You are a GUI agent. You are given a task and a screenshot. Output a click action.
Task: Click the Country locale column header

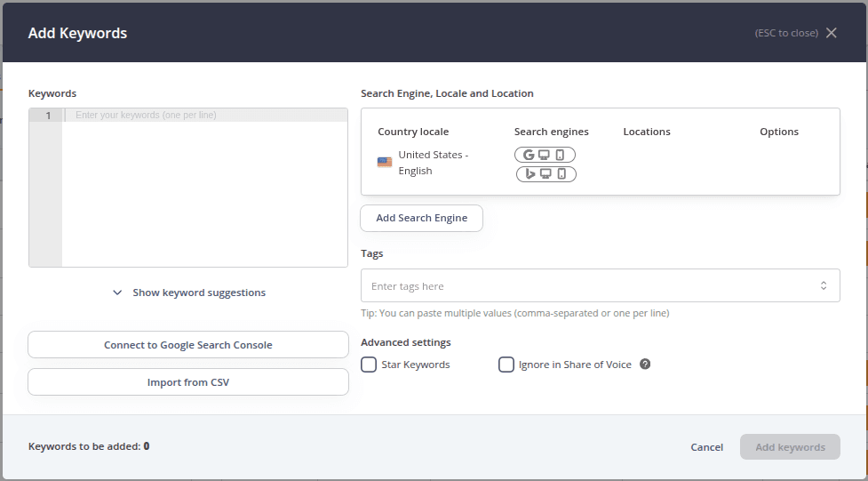(x=413, y=132)
